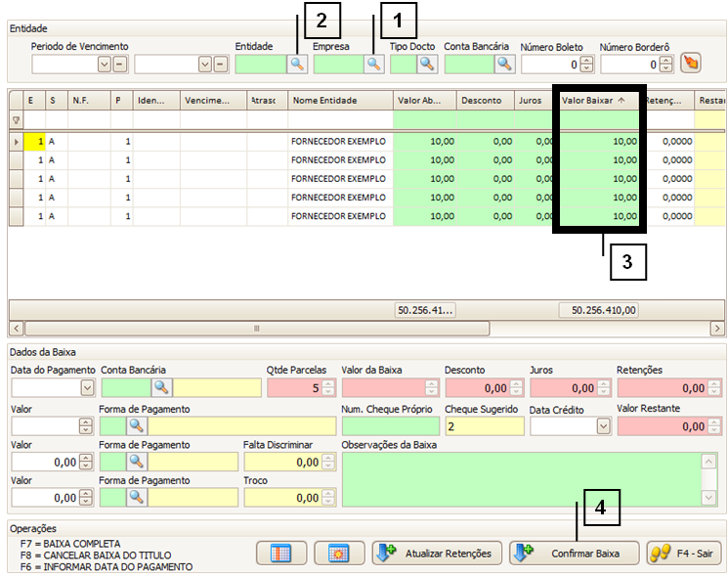This screenshot has height=577, width=728.
Task: Click the Empresa search magnifier icon
Action: [x=373, y=65]
